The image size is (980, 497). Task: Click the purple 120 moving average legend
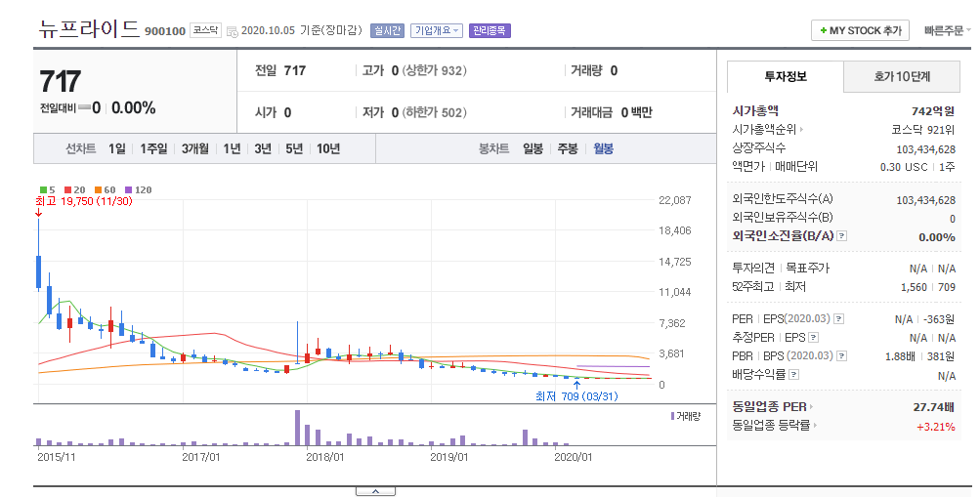pos(138,189)
